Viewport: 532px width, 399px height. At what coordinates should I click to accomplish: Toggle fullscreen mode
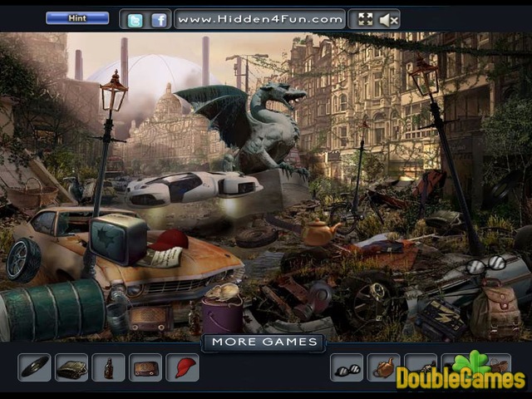click(x=365, y=19)
